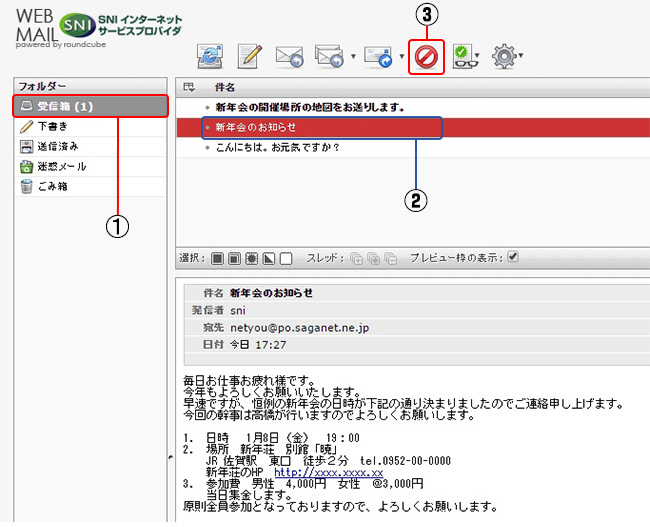Click the gear more-actions icon
Screen dimensions: 650x527
click(x=504, y=56)
